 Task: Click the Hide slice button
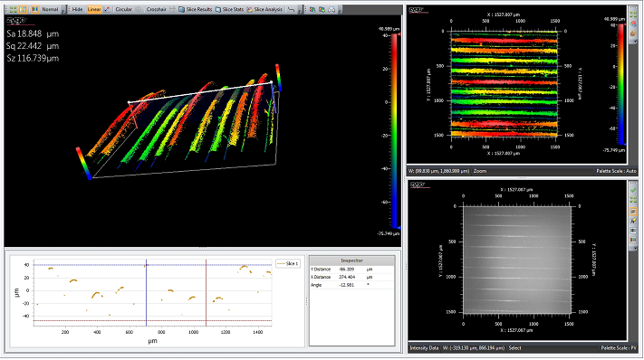(x=77, y=9)
